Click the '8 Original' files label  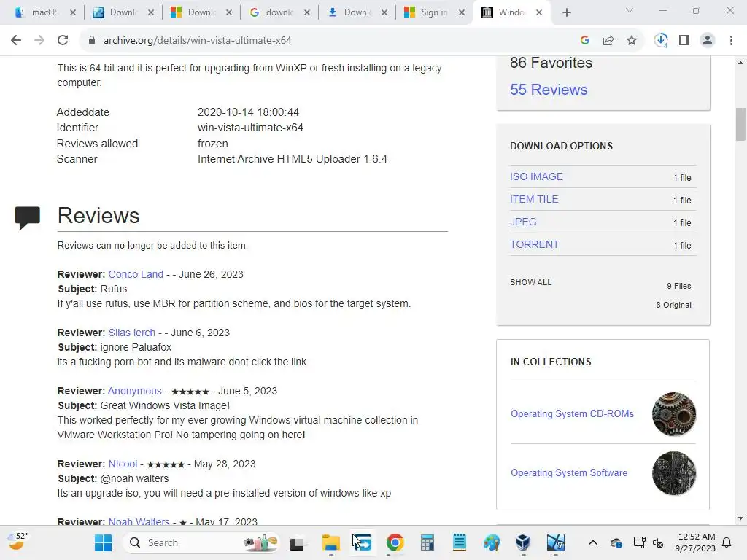pos(673,305)
